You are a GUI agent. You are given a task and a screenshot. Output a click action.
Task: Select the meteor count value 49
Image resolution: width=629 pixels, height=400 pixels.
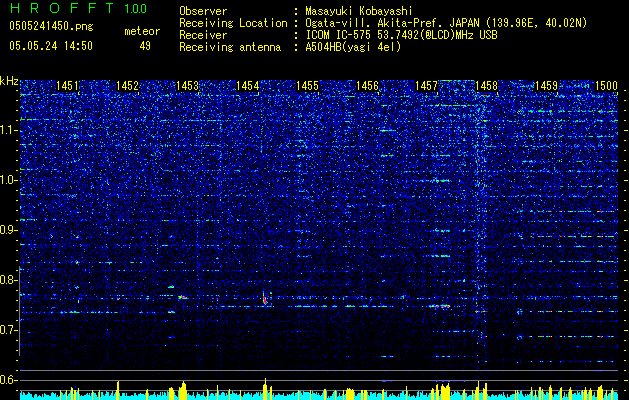(x=145, y=46)
